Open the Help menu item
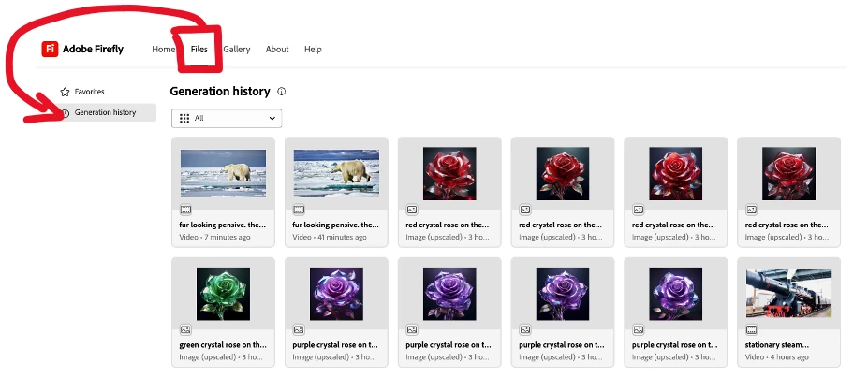Viewport: 868px width, 392px height. pyautogui.click(x=313, y=50)
